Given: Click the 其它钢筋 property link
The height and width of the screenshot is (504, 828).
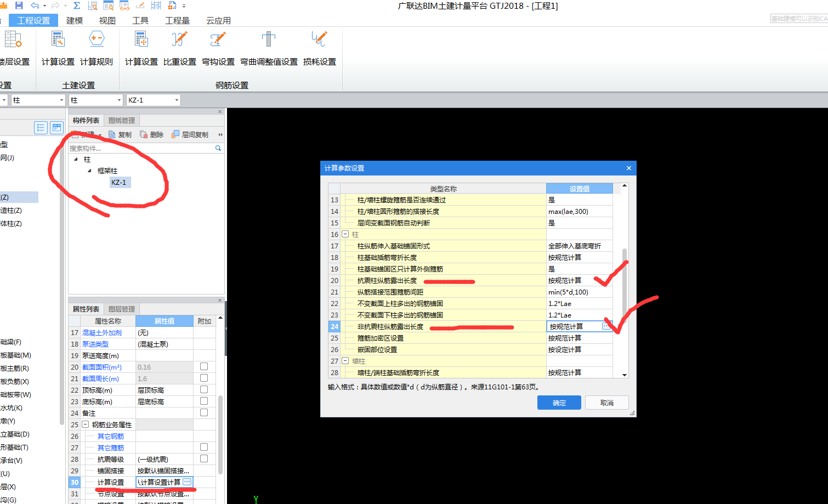Looking at the screenshot, I should point(111,436).
